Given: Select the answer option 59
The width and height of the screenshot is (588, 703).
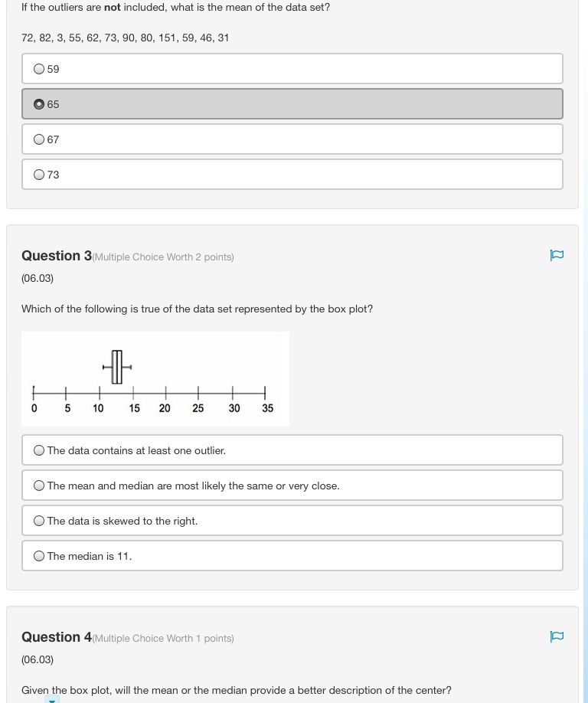Looking at the screenshot, I should [x=39, y=69].
